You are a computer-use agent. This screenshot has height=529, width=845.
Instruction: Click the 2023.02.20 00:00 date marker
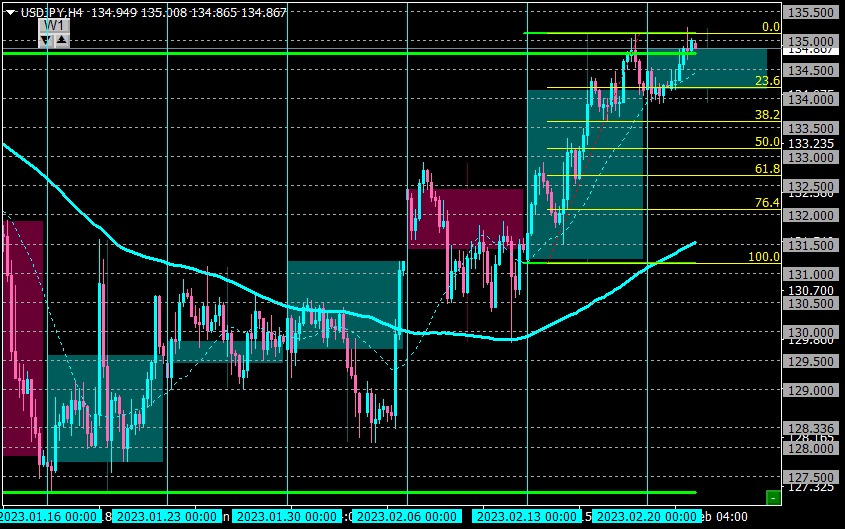(647, 517)
